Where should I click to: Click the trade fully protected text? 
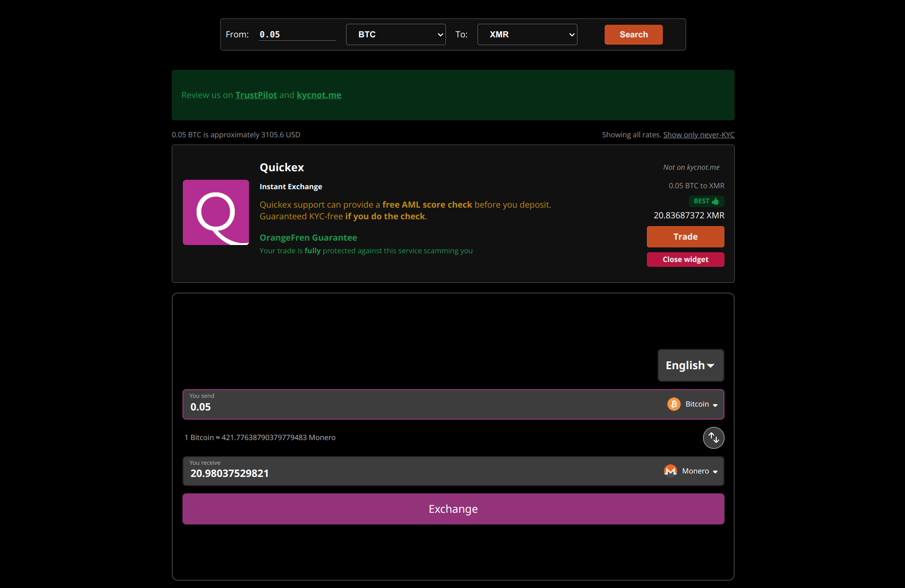coord(366,251)
